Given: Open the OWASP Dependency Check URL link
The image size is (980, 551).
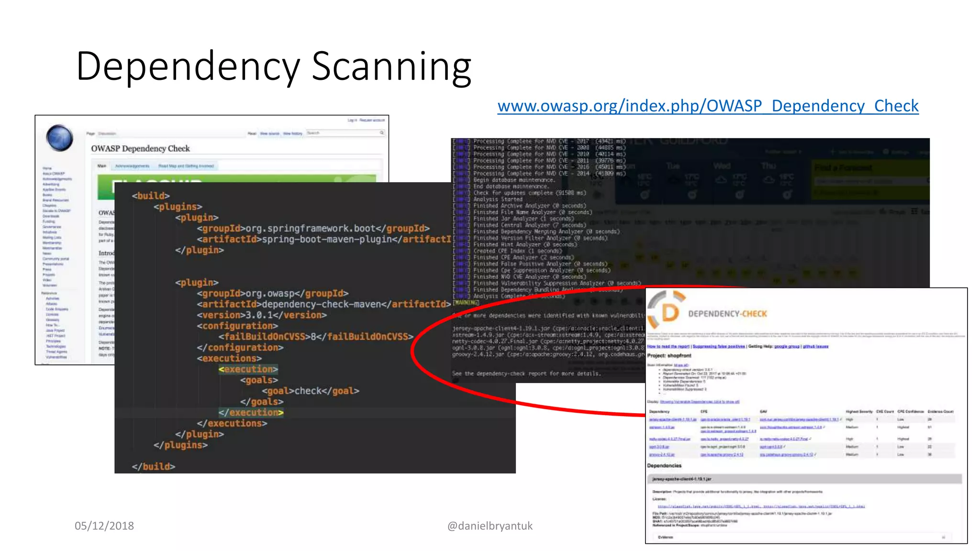Looking at the screenshot, I should click(x=708, y=106).
